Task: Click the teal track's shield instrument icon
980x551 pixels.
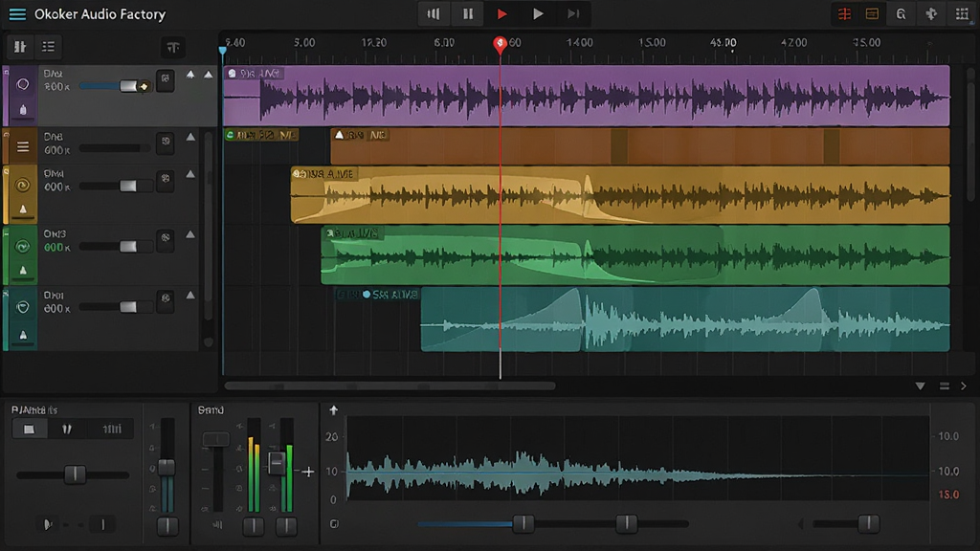Action: 23,307
